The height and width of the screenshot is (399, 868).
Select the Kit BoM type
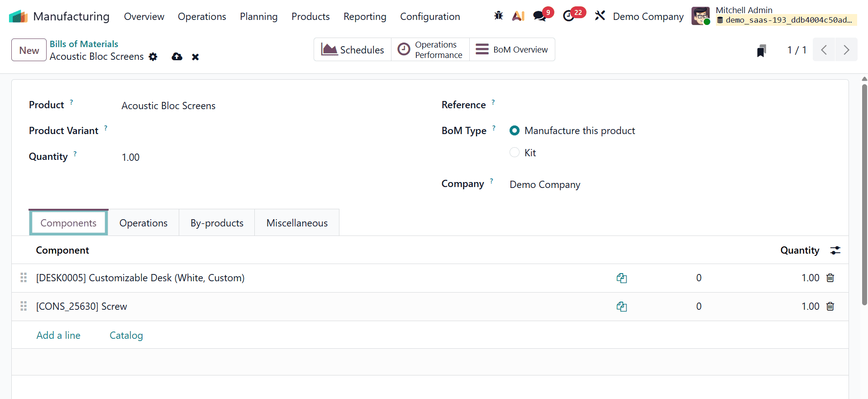tap(515, 153)
